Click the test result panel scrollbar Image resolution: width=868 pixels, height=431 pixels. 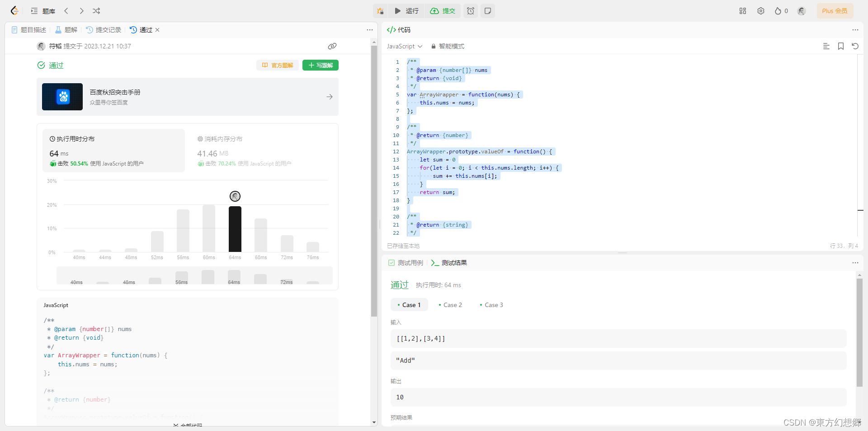click(x=859, y=332)
